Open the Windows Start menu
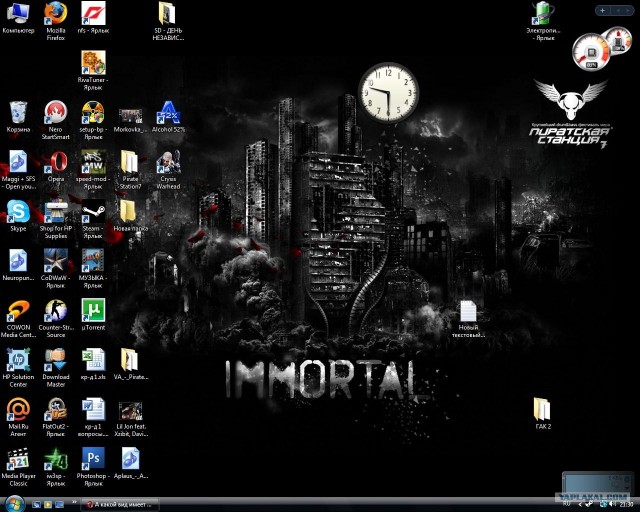640x512 pixels. [x=14, y=504]
